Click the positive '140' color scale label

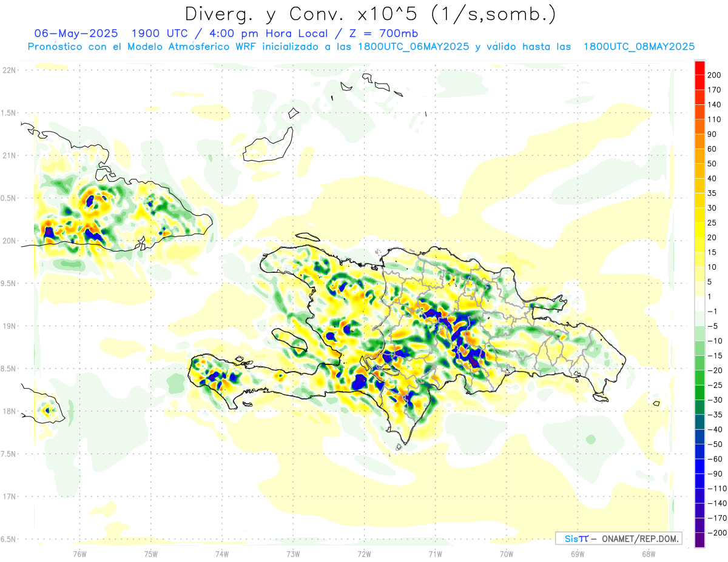(x=715, y=104)
